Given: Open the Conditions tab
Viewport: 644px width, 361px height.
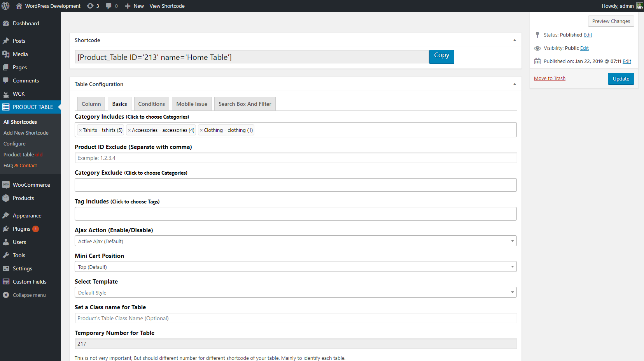Looking at the screenshot, I should [152, 104].
